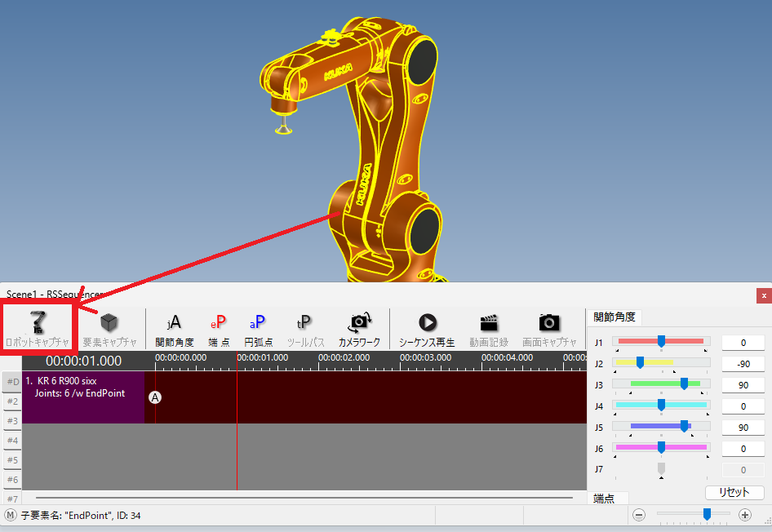
Task: Click the timeline horizontal scrollbar
Action: pyautogui.click(x=304, y=498)
